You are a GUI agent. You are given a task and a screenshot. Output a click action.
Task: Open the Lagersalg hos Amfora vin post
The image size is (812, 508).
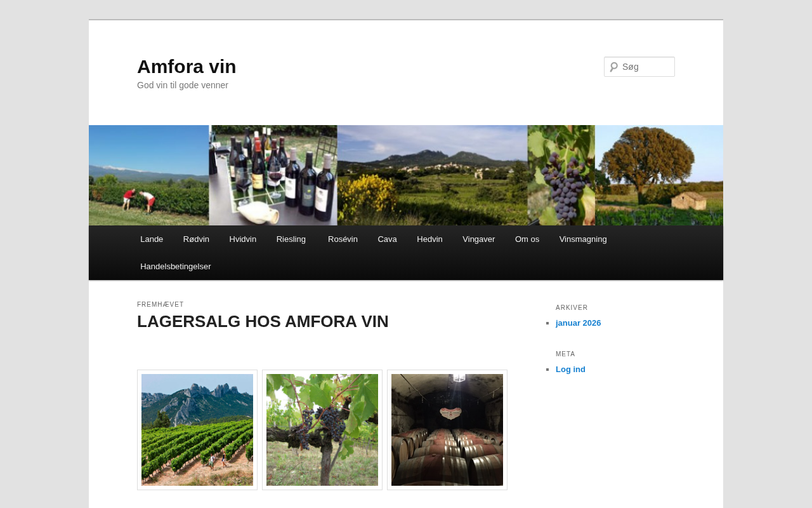[263, 321]
